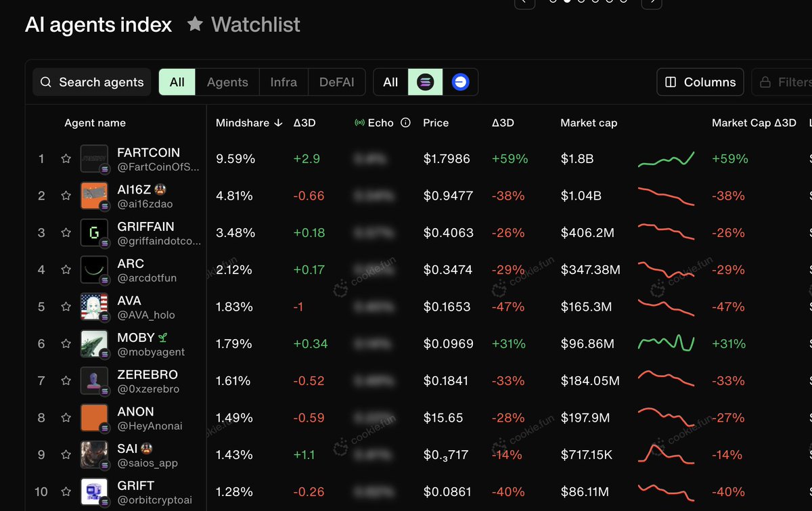
Task: Star AVA for the watchlist
Action: coord(66,307)
